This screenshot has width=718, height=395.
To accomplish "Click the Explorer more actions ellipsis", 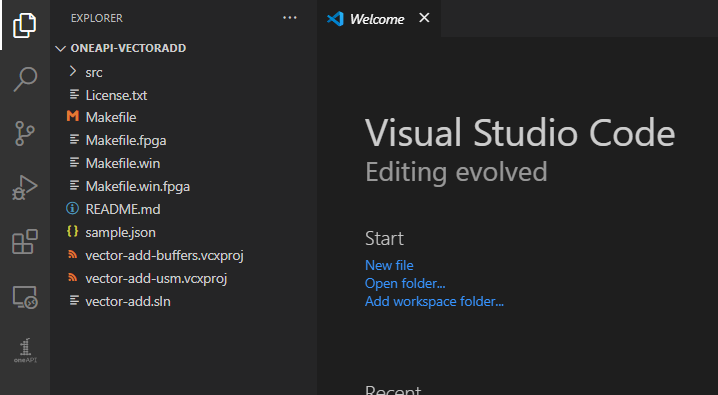I will (x=290, y=18).
